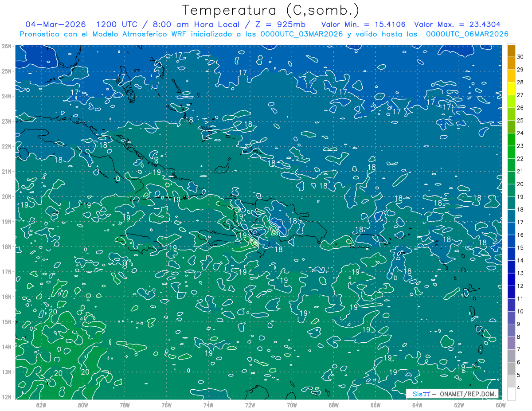Click the '76W' longitude label
The height and width of the screenshot is (411, 532).
167,405
